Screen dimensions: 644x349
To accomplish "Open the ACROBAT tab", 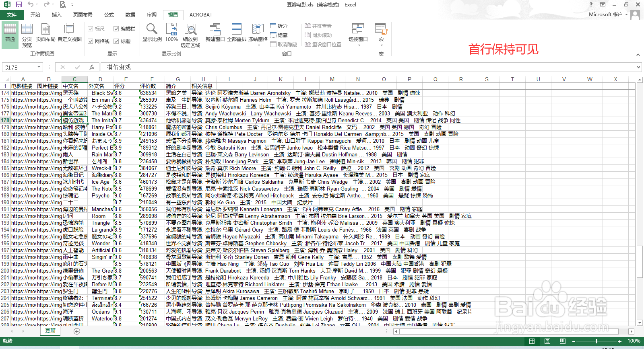I will click(x=201, y=15).
